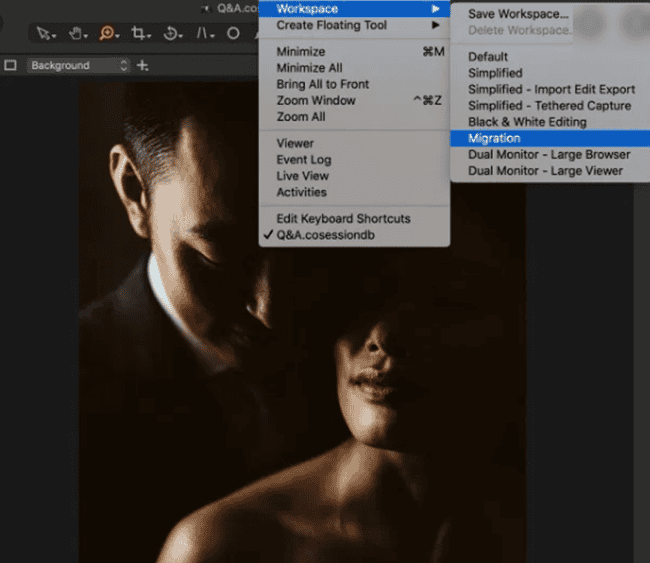Open the Workspace submenu
Viewport: 650px width, 563px height.
point(354,9)
